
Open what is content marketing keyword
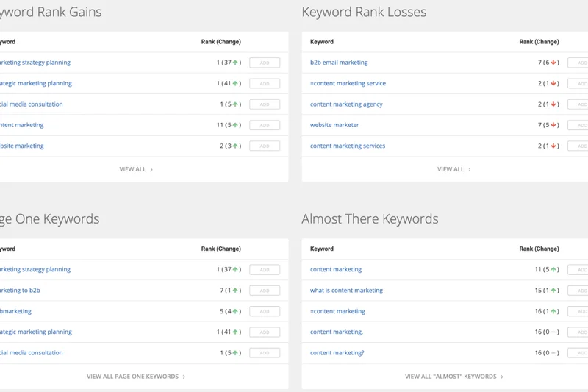346,291
